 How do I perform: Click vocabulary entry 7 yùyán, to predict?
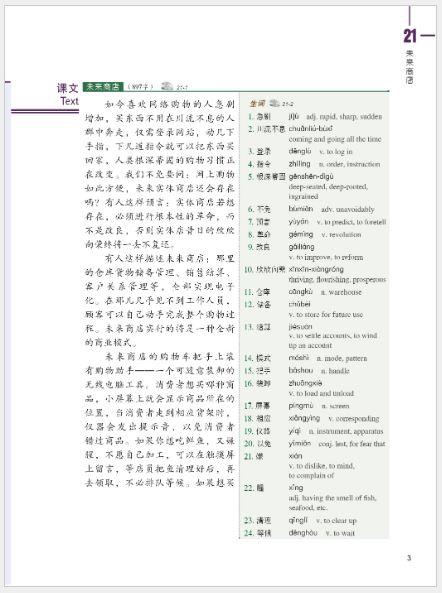[x=317, y=222]
